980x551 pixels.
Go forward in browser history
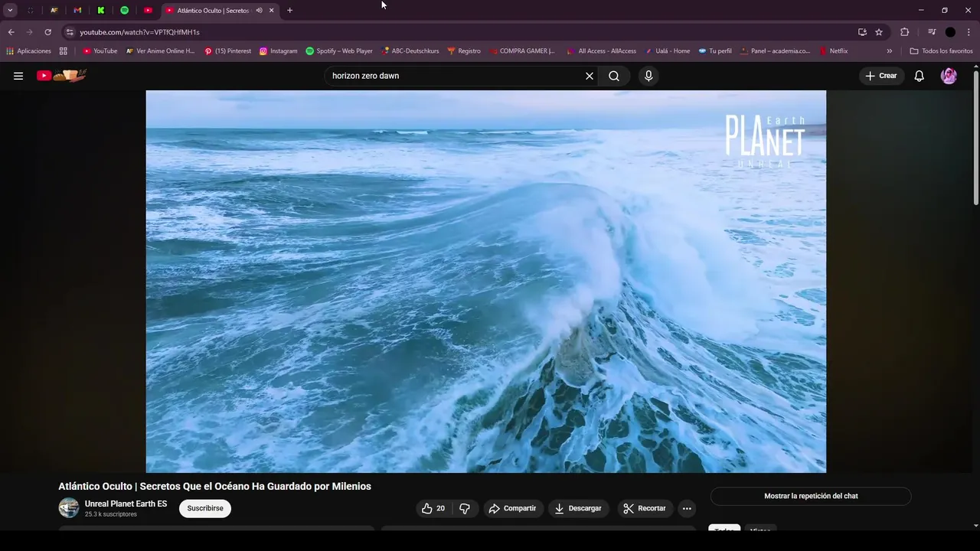tap(29, 32)
